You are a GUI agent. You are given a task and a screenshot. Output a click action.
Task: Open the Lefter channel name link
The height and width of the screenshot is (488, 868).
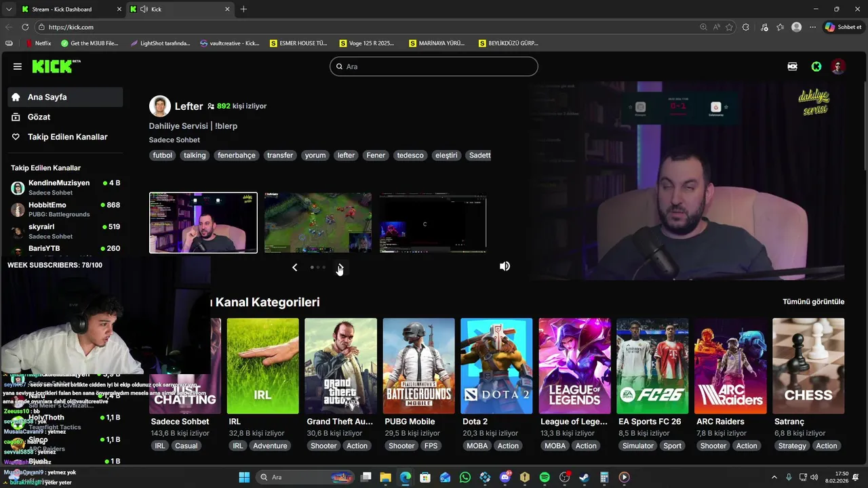coord(189,106)
